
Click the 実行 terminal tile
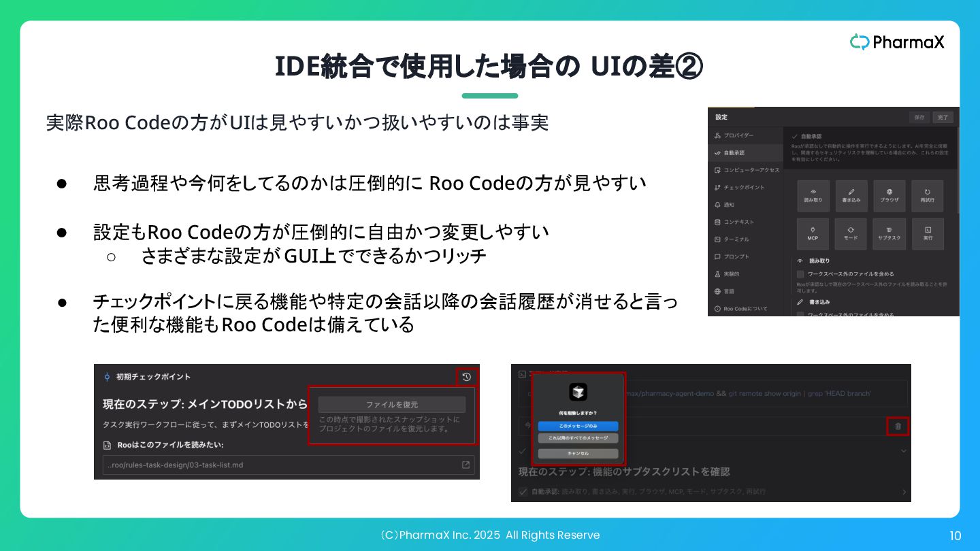click(927, 234)
